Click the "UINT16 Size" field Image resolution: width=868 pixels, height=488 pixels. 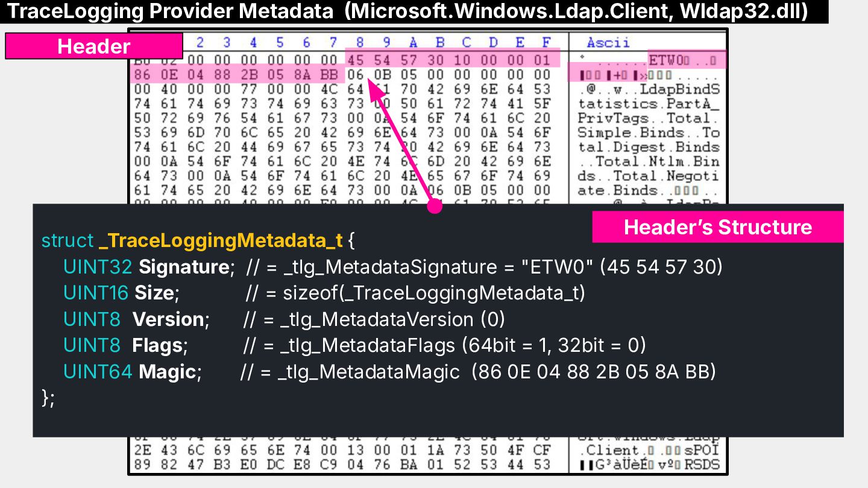coord(122,293)
